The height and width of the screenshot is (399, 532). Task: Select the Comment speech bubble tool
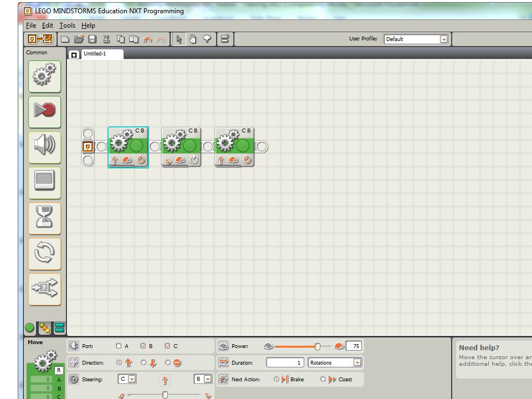(207, 39)
